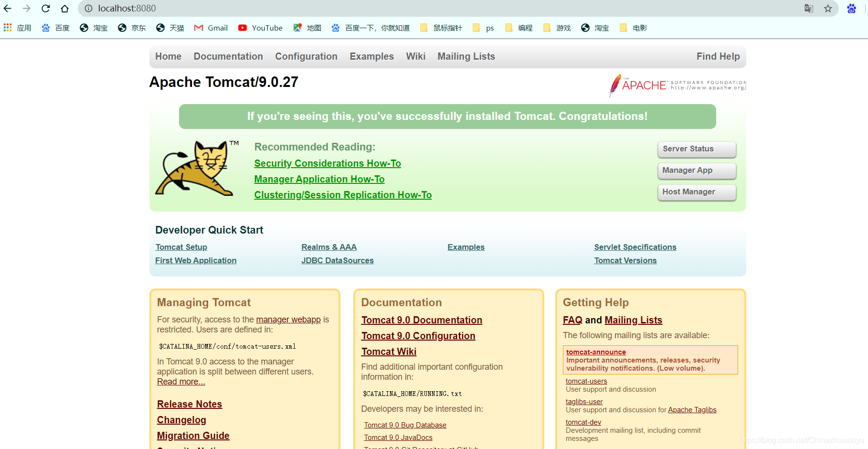Bookmark this page with the star icon
Screen dimensions: 868x449
pos(828,9)
